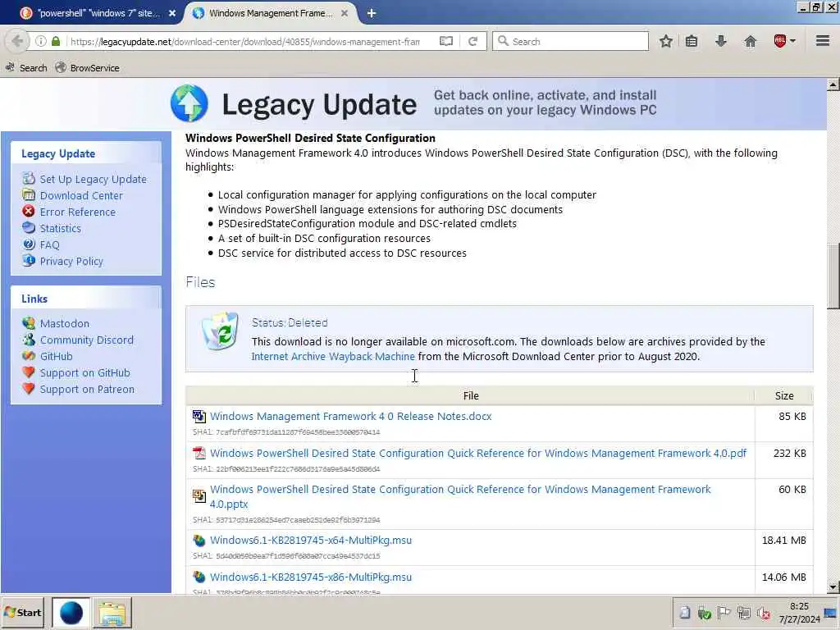
Task: Click the PDF file icon in files table
Action: 199,453
